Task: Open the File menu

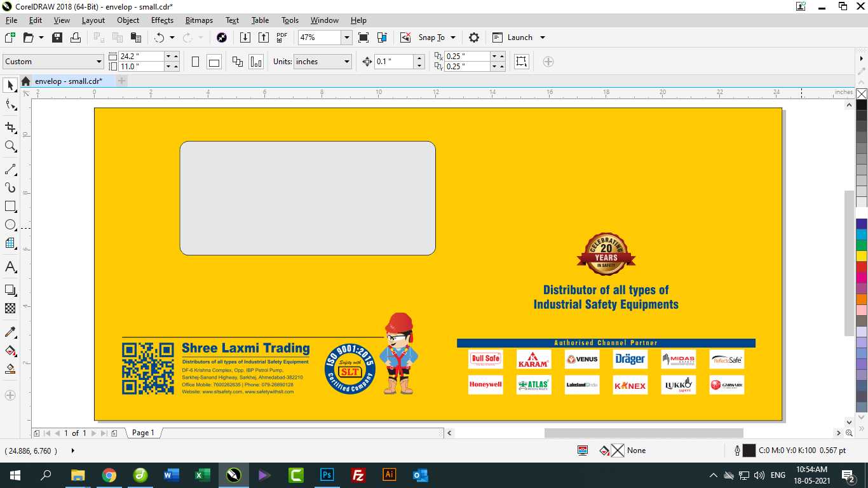Action: click(x=11, y=20)
